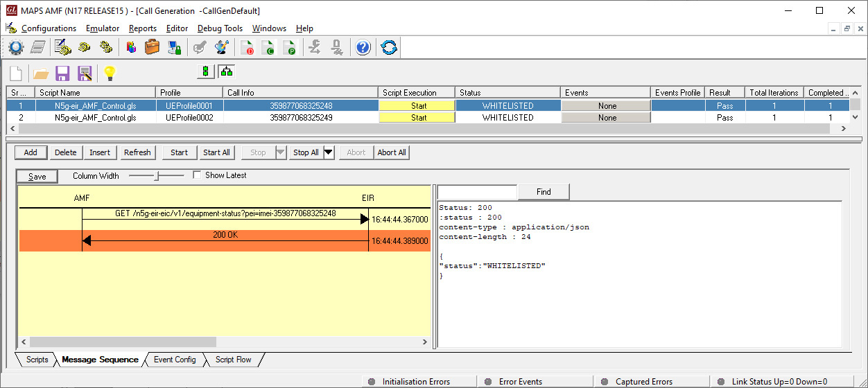Select the 200 OK message row
Image resolution: width=868 pixels, height=388 pixels.
pos(225,240)
